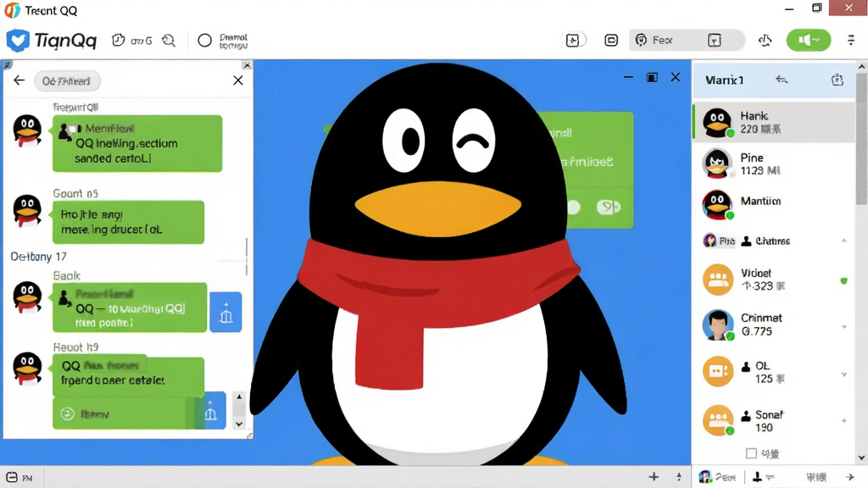
Task: Click the right arrow at the end of the bottom bar
Action: [x=849, y=477]
